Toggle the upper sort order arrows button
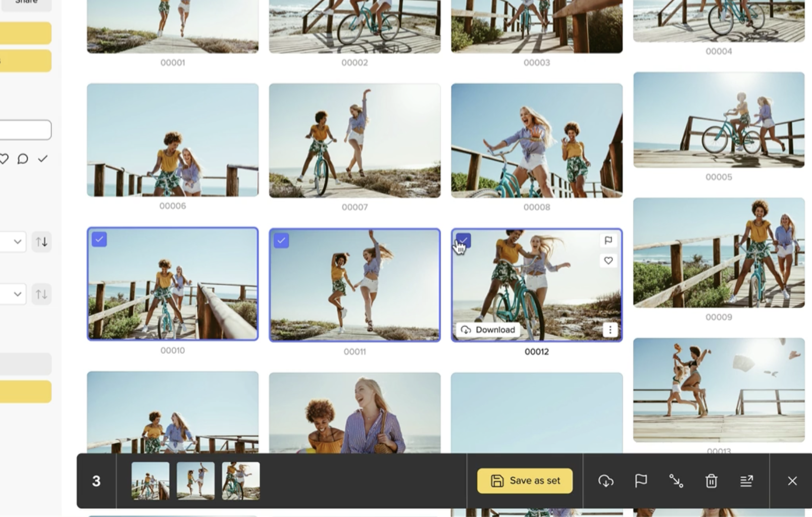The height and width of the screenshot is (517, 812). tap(41, 242)
